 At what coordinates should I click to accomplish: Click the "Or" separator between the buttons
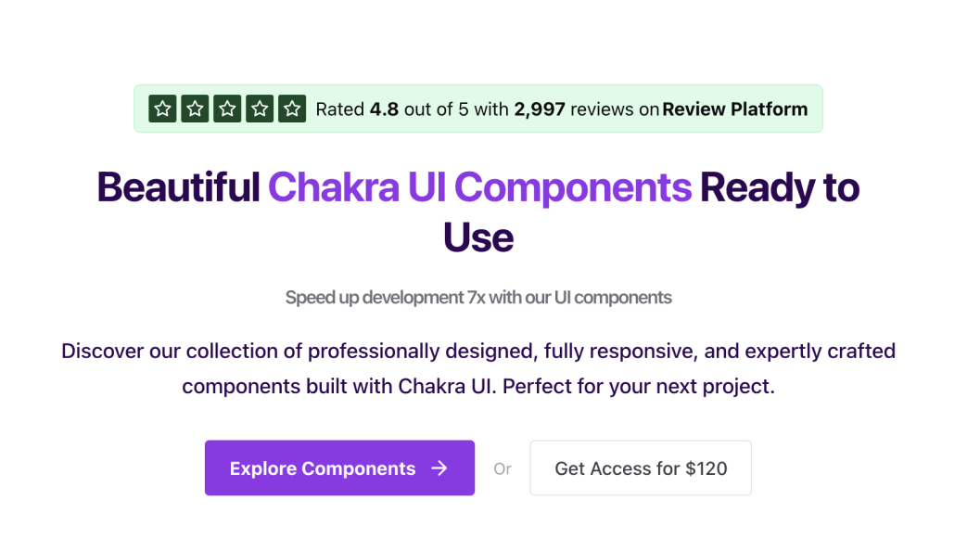pos(503,469)
